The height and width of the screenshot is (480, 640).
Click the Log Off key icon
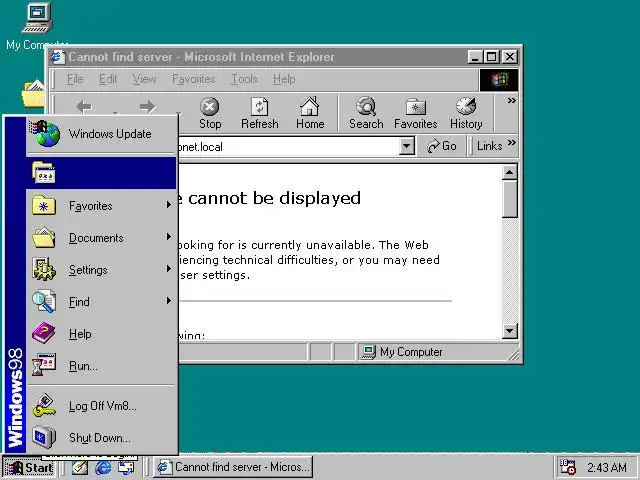[44, 405]
